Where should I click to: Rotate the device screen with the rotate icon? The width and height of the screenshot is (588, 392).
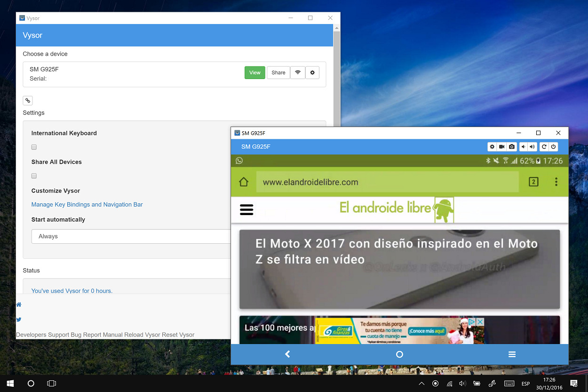(x=544, y=147)
